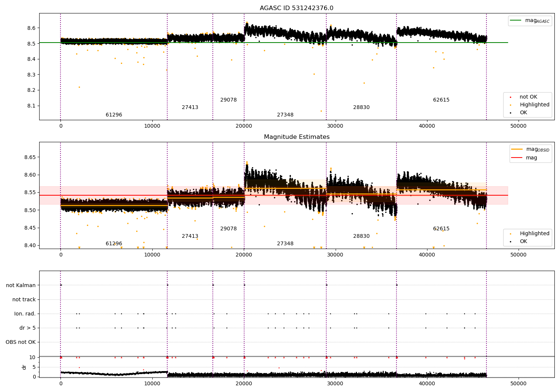560x392 pixels.
Task: Click y-tick 8.45 on middle plot
Action: tap(30, 228)
